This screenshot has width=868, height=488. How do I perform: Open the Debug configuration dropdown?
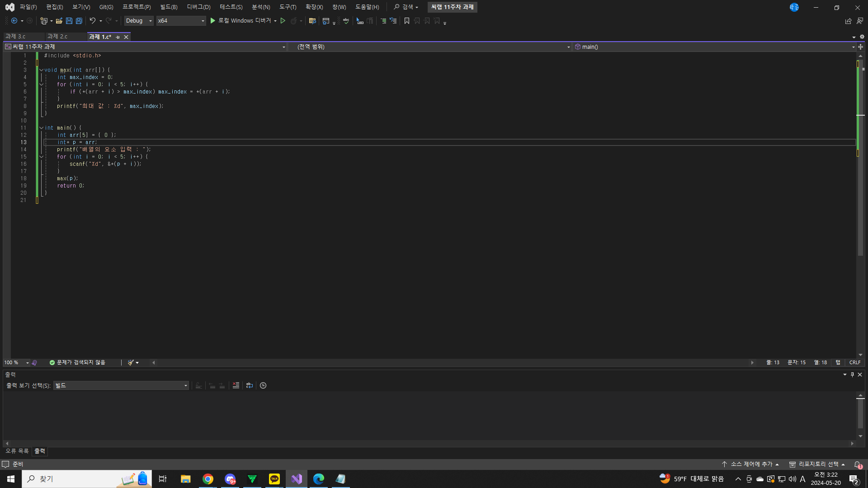pyautogui.click(x=139, y=21)
